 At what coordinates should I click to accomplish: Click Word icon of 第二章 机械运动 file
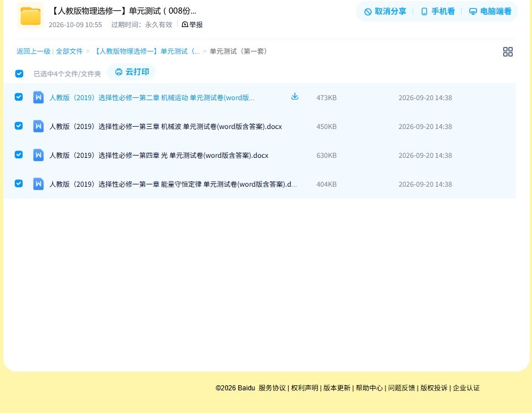(38, 97)
